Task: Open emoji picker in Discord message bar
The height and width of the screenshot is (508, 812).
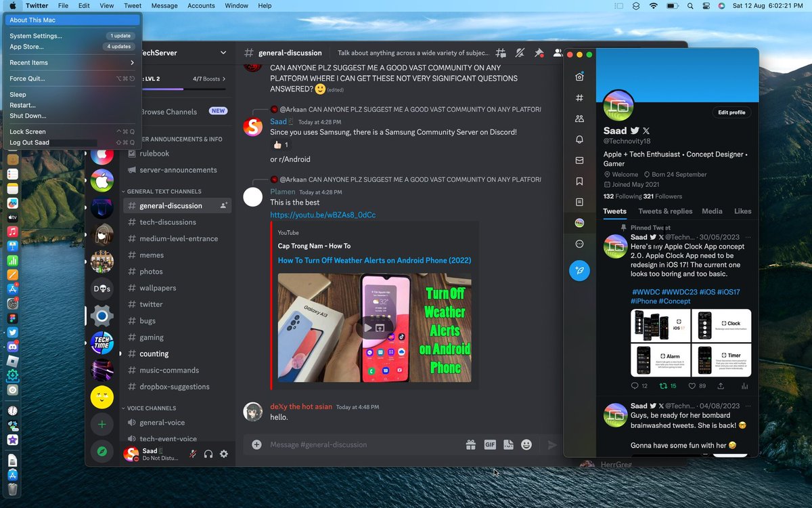Action: tap(526, 445)
